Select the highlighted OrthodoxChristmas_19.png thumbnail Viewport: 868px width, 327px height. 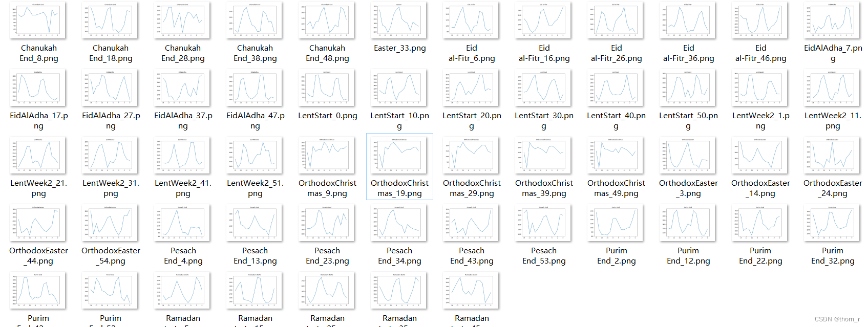[399, 156]
